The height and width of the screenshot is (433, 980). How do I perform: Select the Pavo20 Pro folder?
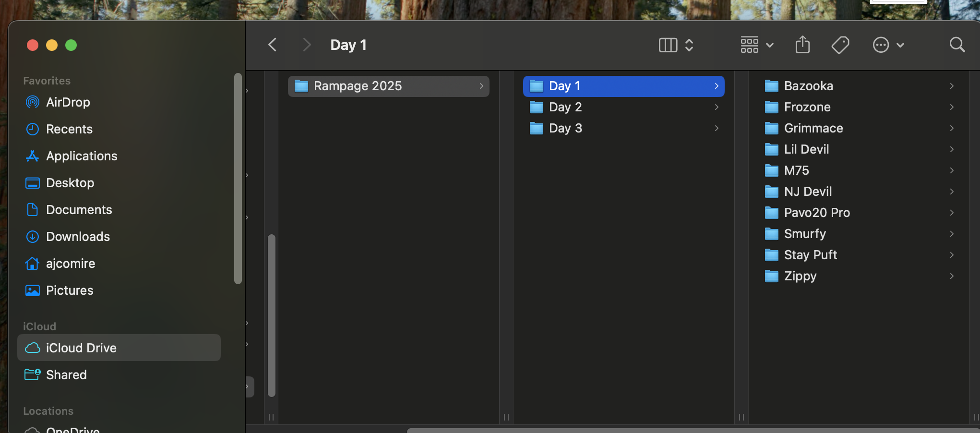click(x=817, y=213)
